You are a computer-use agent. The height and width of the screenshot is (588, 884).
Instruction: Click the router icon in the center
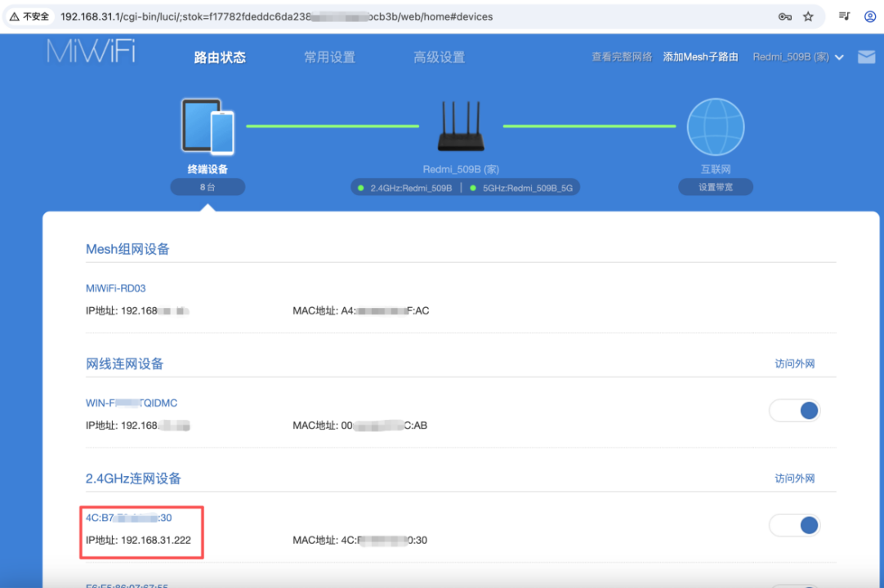click(x=461, y=127)
